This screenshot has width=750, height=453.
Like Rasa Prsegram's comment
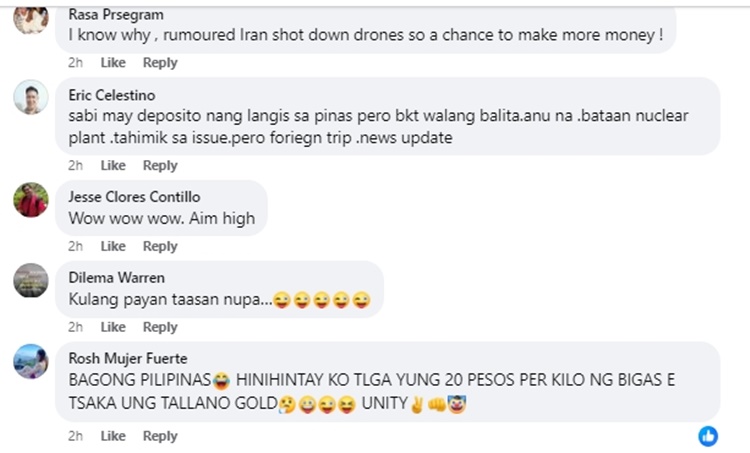[x=113, y=63]
